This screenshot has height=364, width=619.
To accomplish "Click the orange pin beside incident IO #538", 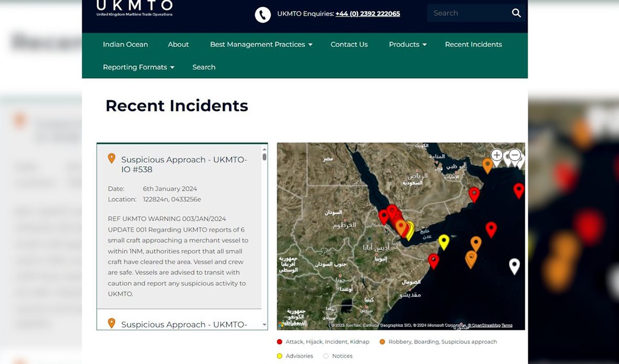I will click(112, 158).
